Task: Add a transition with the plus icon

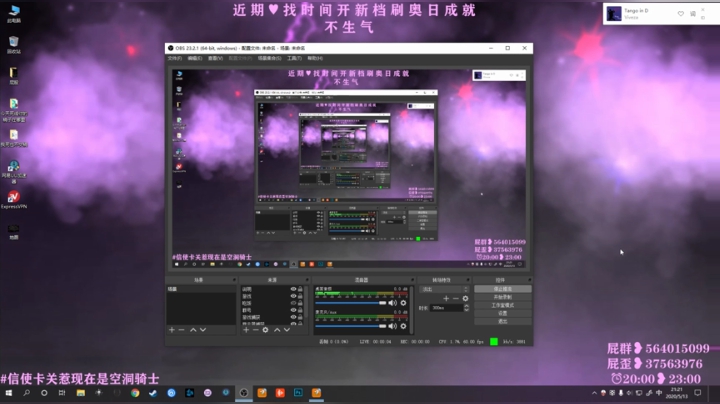Action: point(446,298)
